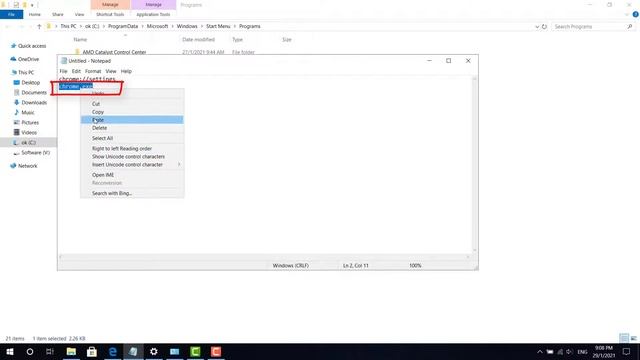The width and height of the screenshot is (640, 360).
Task: Open Notepad Help menu
Action: pos(126,71)
